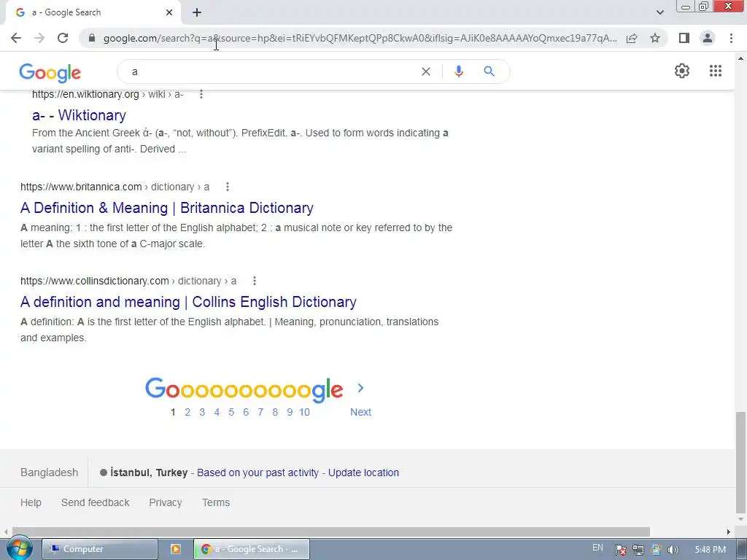Share this page from the address bar
The height and width of the screenshot is (560, 747).
tap(632, 38)
